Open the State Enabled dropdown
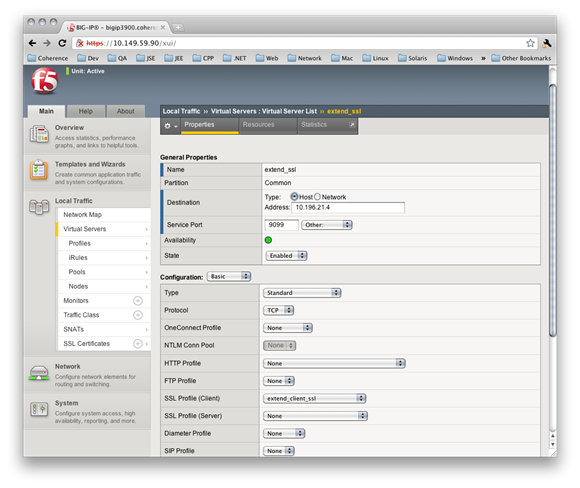 pos(286,256)
